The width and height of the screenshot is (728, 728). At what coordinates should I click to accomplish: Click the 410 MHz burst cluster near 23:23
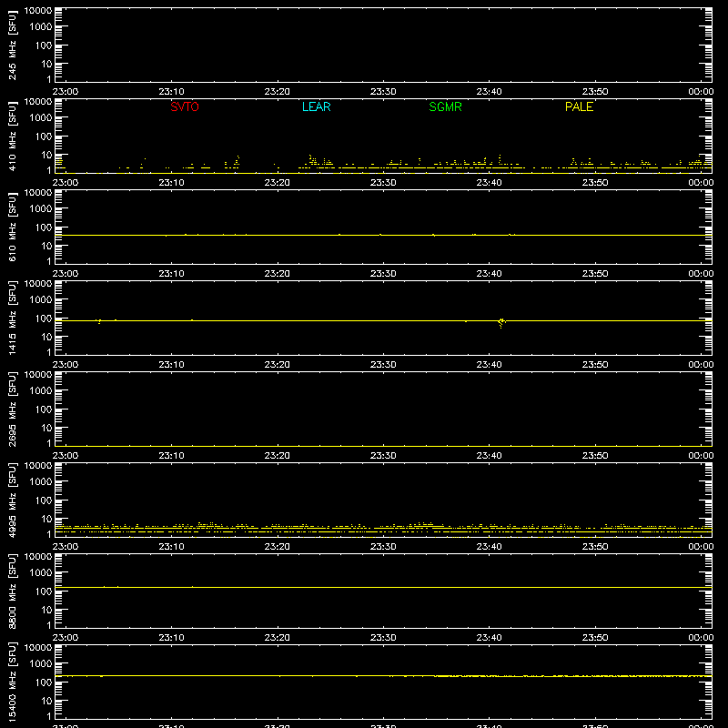click(x=319, y=162)
